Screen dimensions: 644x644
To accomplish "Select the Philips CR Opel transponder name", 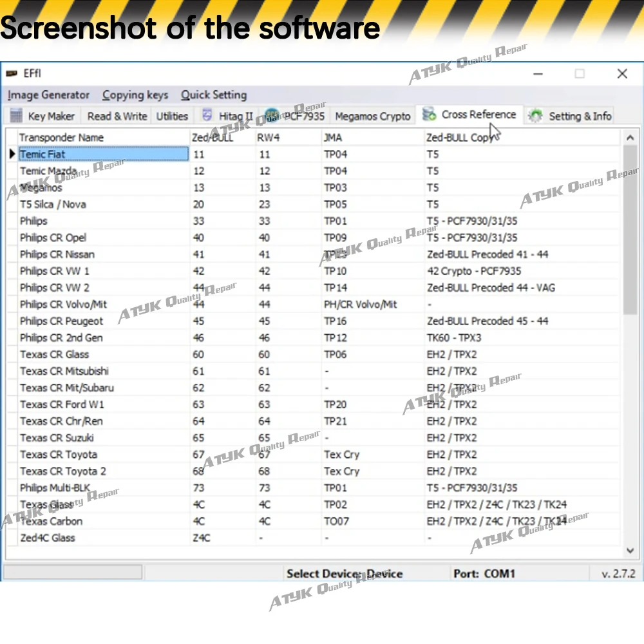I will 53,238.
